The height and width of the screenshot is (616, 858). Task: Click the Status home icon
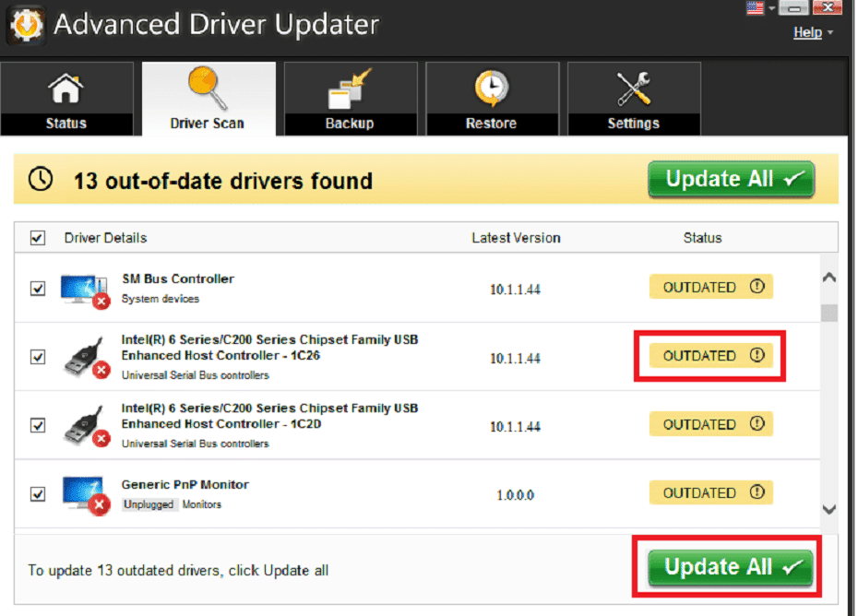coord(66,89)
